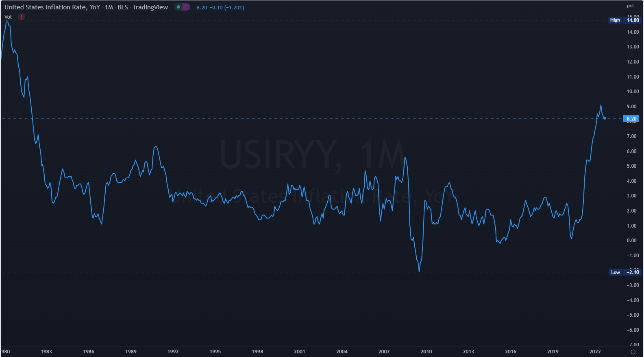
Task: Click the 1992 label on time axis
Action: pos(173,352)
